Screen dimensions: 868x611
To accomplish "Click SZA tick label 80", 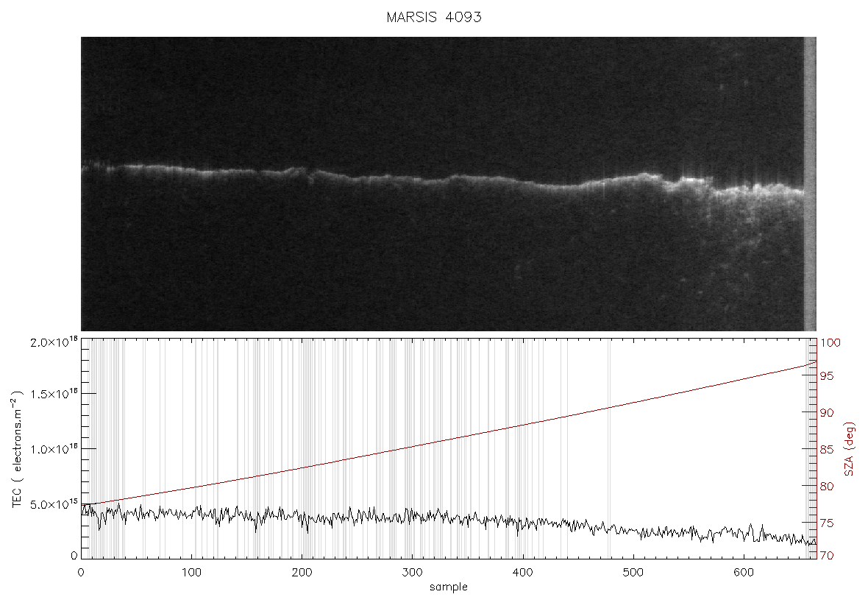I will (x=827, y=487).
